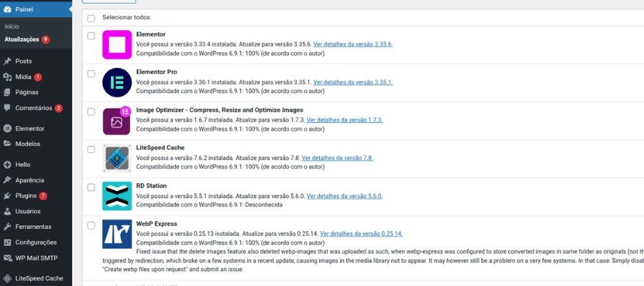Open the Configurações menu item

click(36, 242)
